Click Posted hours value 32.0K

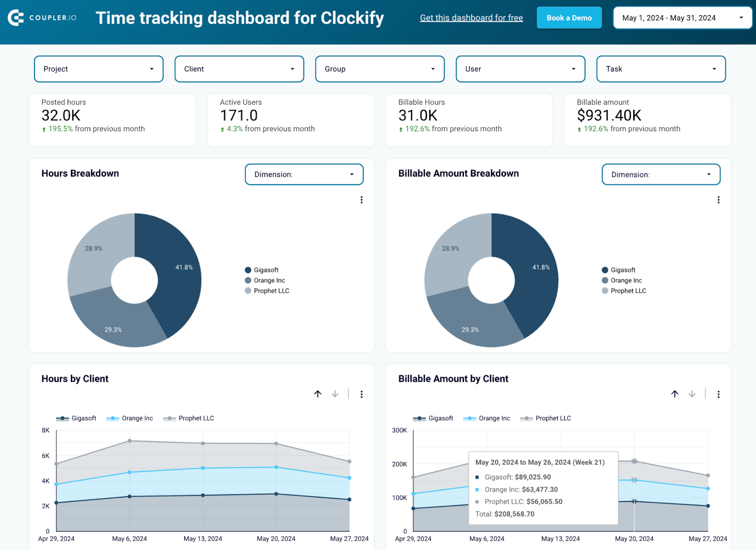(61, 115)
